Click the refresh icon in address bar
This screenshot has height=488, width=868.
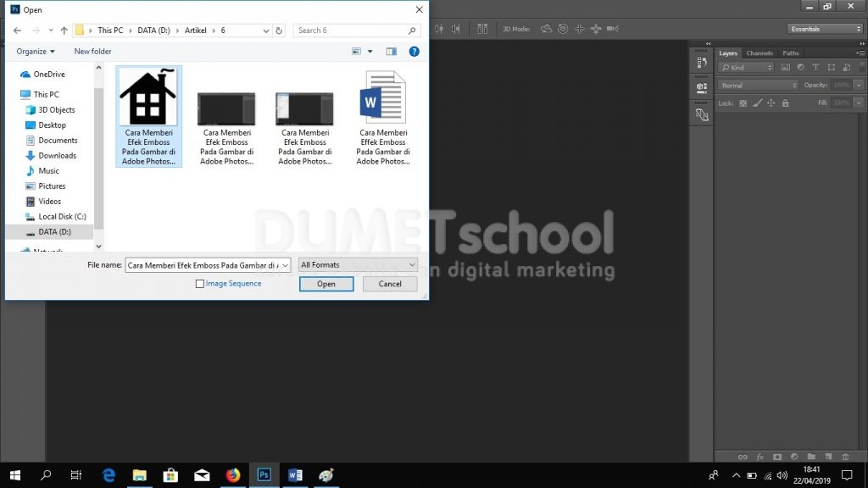pos(279,30)
